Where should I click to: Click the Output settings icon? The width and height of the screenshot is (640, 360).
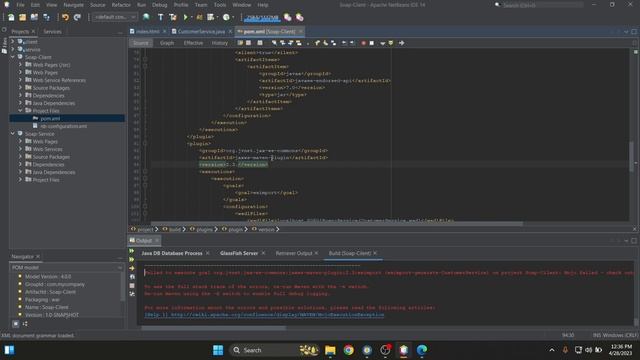(132, 294)
